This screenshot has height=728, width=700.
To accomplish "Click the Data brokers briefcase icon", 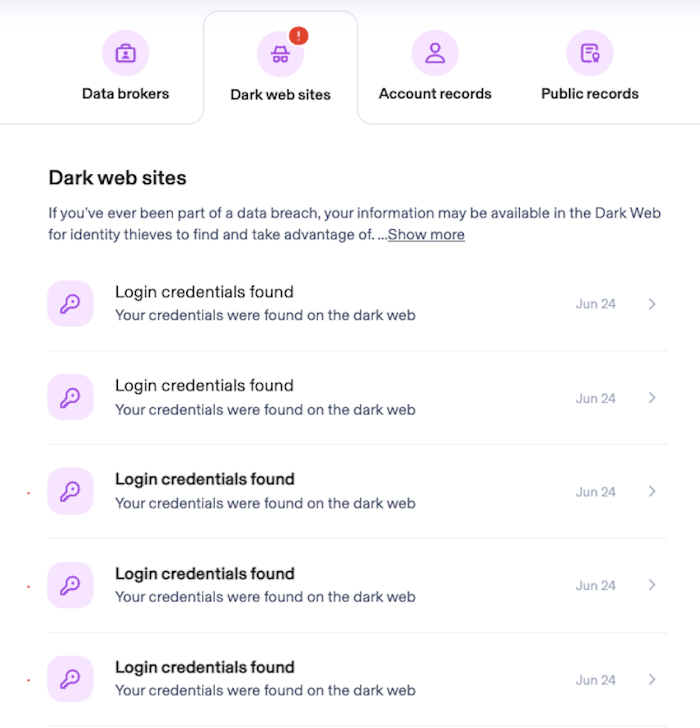I will point(126,53).
